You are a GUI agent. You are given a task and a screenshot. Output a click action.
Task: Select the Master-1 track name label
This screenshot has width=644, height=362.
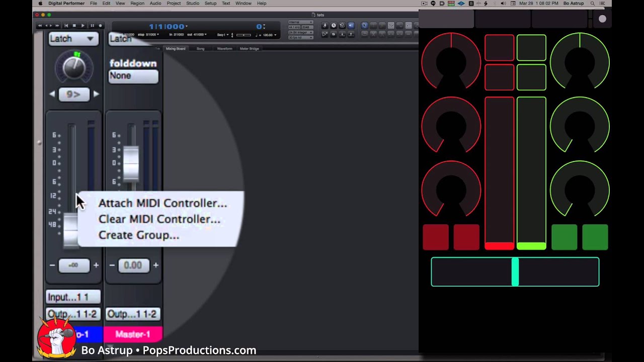coord(133,334)
